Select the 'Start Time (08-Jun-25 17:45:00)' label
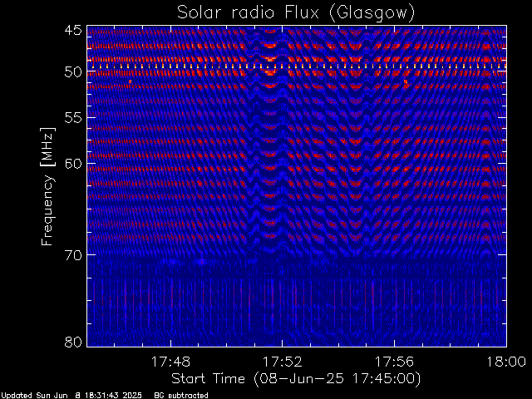Image resolution: width=532 pixels, height=399 pixels. 296,379
